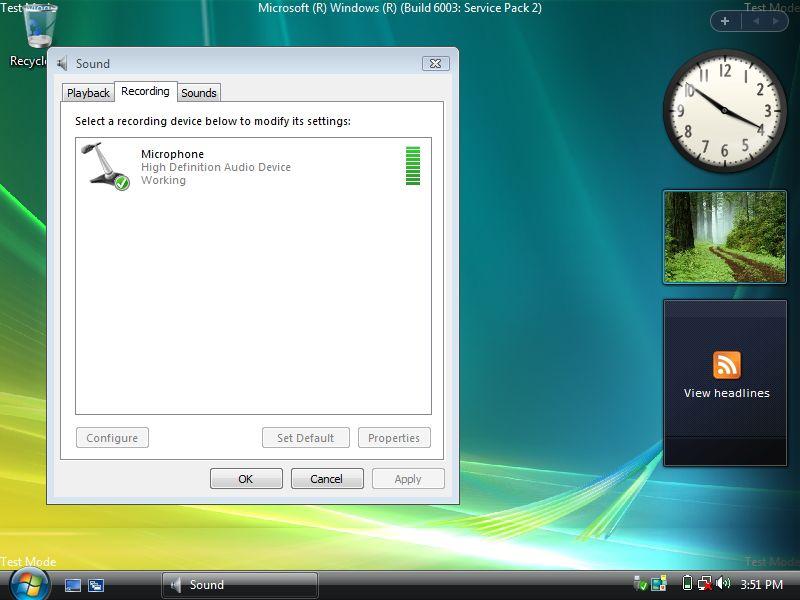Viewport: 800px width, 600px height.
Task: Open the Windows Start orb
Action: pyautogui.click(x=29, y=585)
